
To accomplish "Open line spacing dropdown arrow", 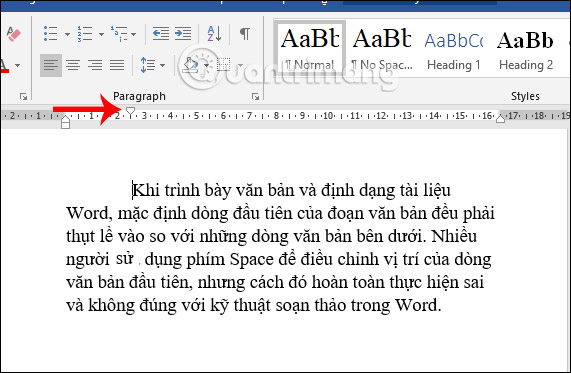I will [x=162, y=66].
